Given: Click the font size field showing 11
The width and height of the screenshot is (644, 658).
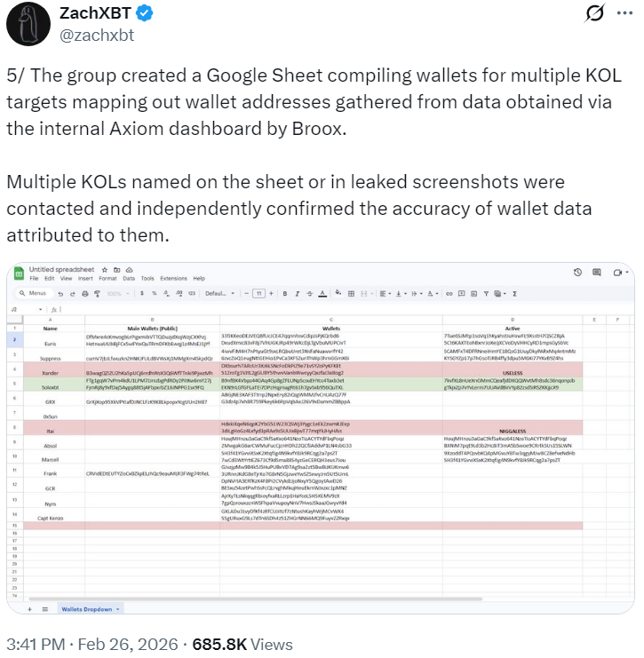Looking at the screenshot, I should click(258, 292).
